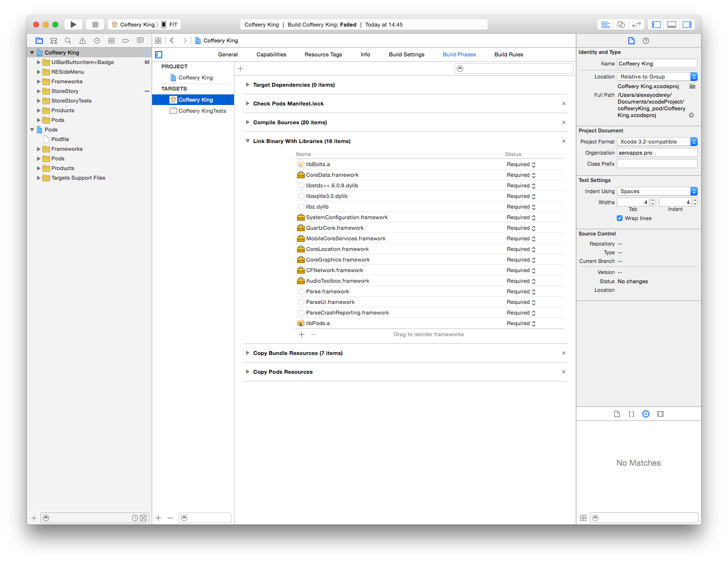
Task: Reveal project file in Finder arrow
Action: (x=691, y=115)
